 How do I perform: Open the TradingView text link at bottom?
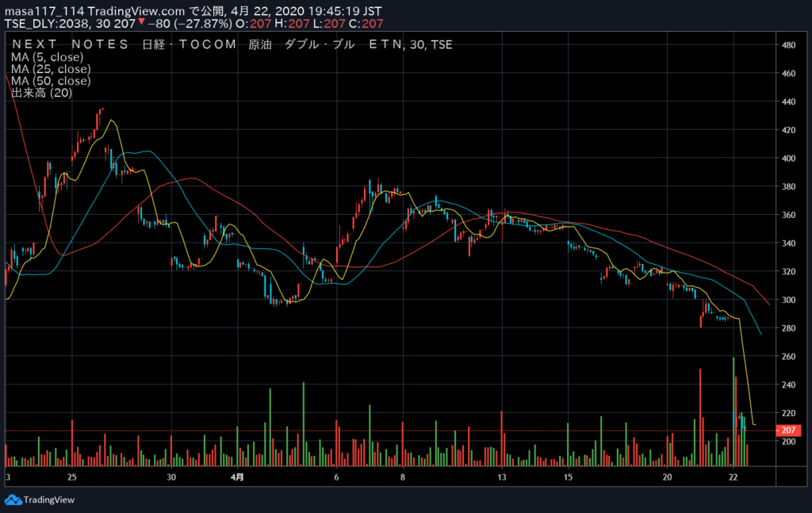click(x=49, y=500)
